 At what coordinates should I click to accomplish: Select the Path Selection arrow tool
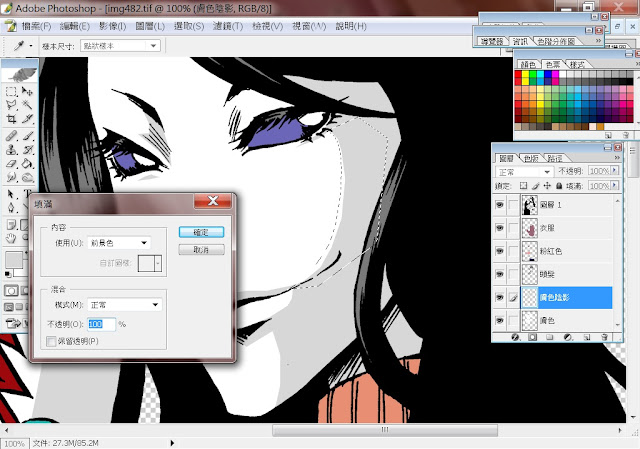(11, 194)
